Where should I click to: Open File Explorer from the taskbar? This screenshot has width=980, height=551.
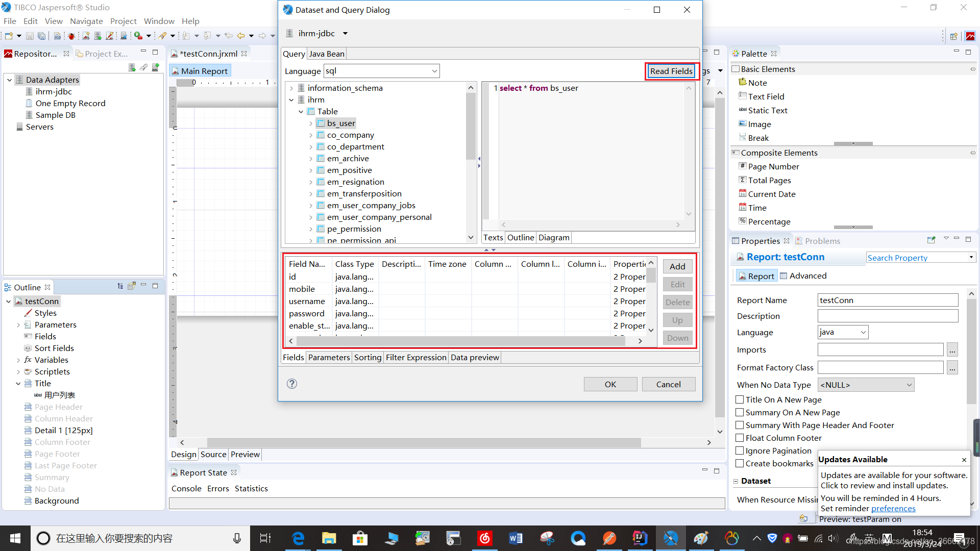pyautogui.click(x=329, y=538)
